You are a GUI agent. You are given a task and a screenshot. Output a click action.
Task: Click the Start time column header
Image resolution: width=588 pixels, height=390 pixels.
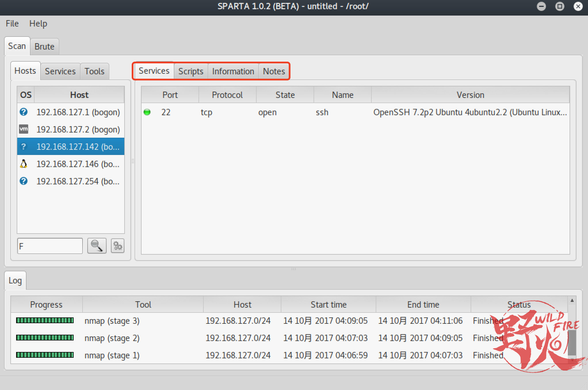pos(329,304)
